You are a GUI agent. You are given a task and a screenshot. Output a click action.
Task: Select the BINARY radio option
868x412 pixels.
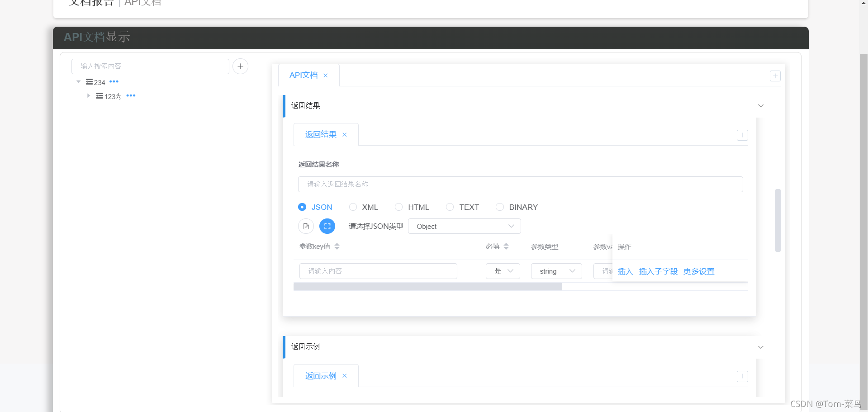(517, 207)
